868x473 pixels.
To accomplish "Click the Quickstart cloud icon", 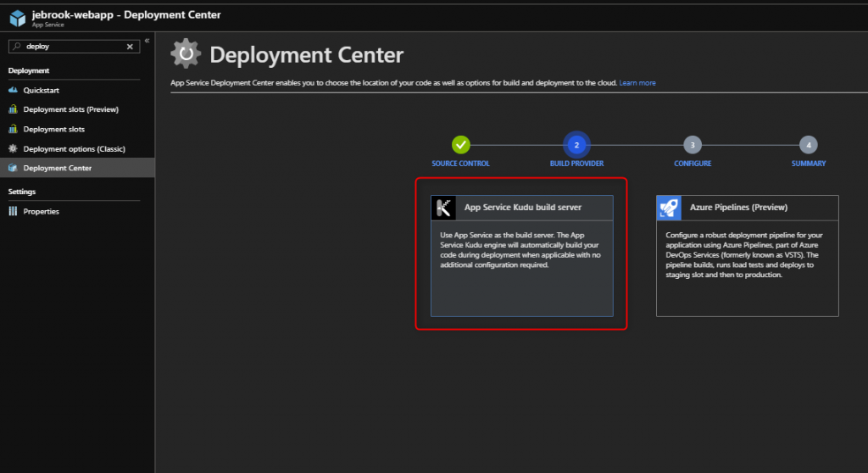I will tap(13, 90).
